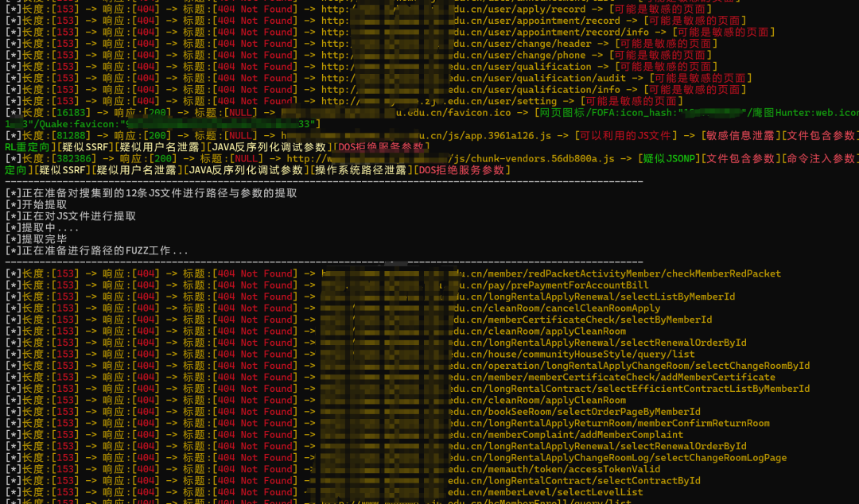Click the sensitive-page tag on the /user/setting row
859x504 pixels.
coord(631,101)
